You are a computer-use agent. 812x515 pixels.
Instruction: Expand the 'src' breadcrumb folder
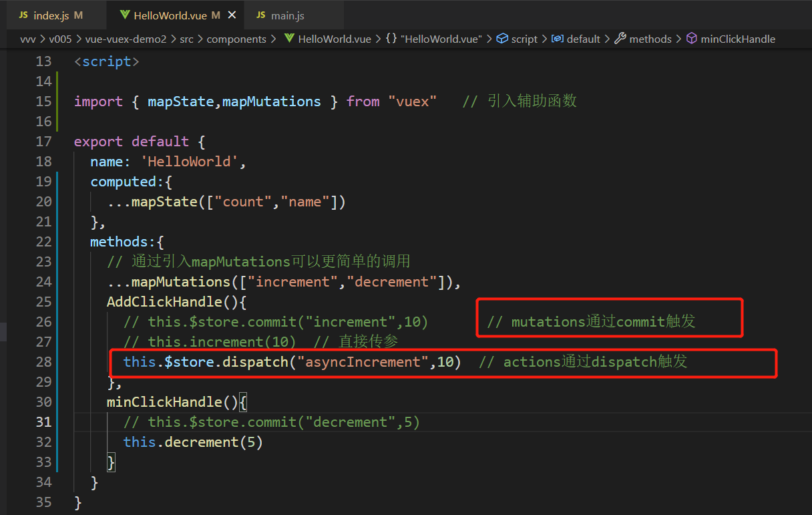(x=187, y=39)
